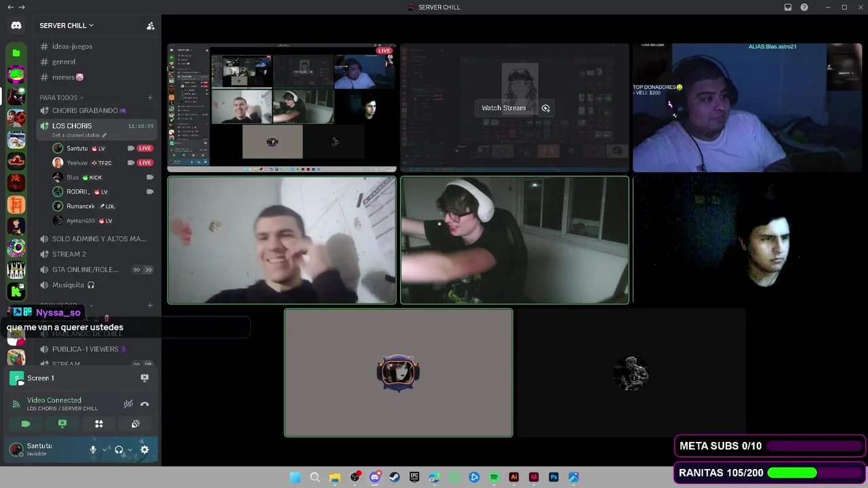868x488 pixels.
Task: Pop out stream icon beside Watch Stream
Action: point(546,108)
